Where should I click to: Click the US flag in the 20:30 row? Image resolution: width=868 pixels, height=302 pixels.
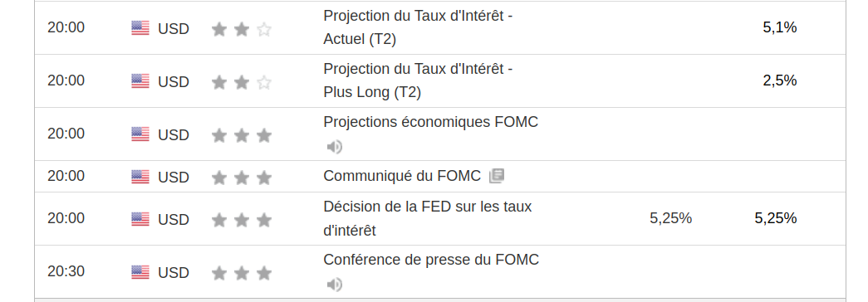pyautogui.click(x=140, y=273)
